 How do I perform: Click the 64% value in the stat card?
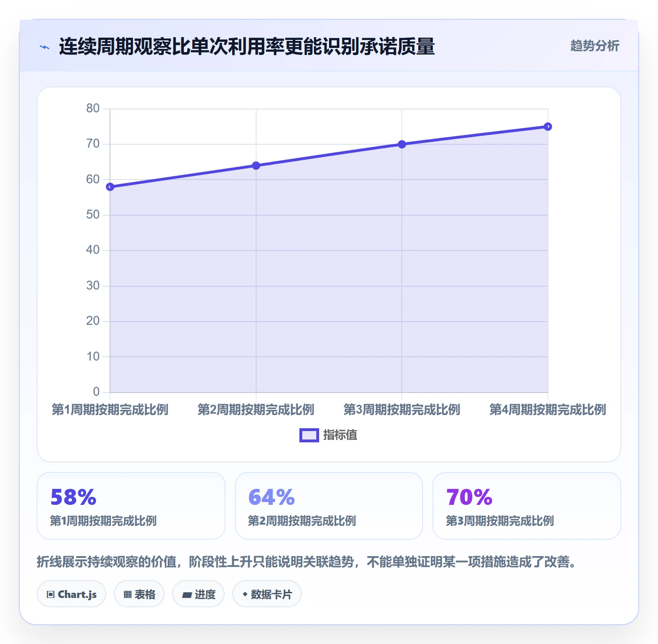[x=271, y=497]
